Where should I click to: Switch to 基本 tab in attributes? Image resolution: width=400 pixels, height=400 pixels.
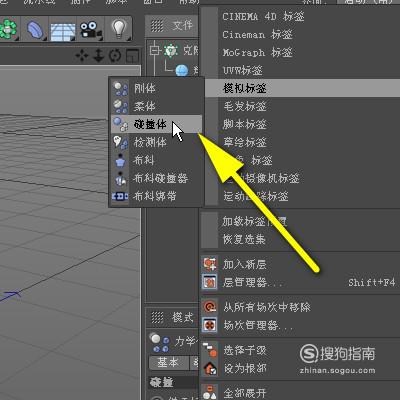(168, 362)
